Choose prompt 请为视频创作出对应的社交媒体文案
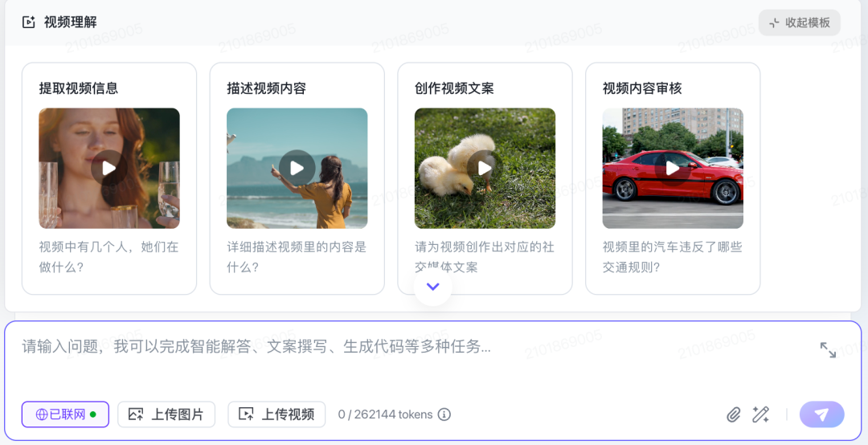This screenshot has height=445, width=868. [x=485, y=257]
